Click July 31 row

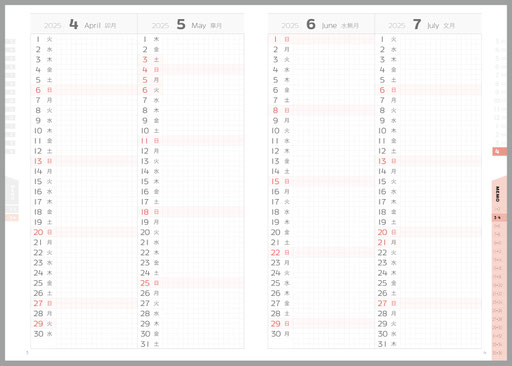[x=428, y=344]
